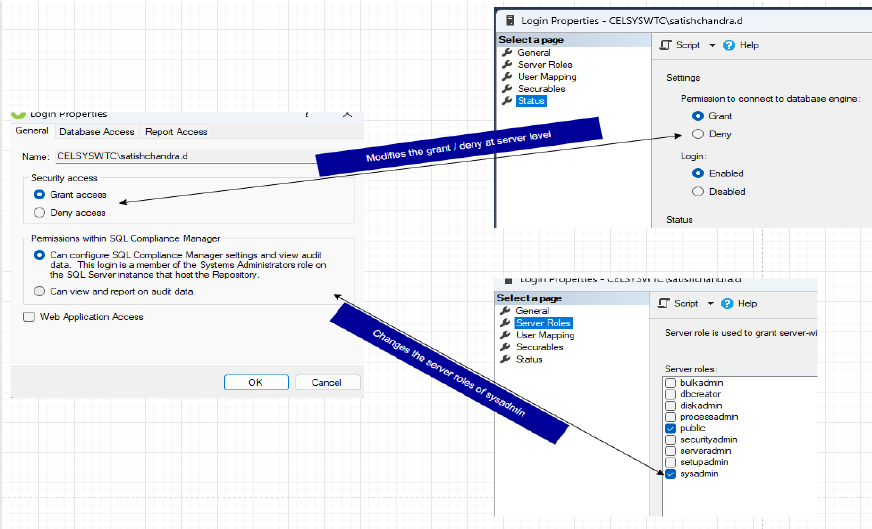Check the bulkadmin server role

coord(671,383)
